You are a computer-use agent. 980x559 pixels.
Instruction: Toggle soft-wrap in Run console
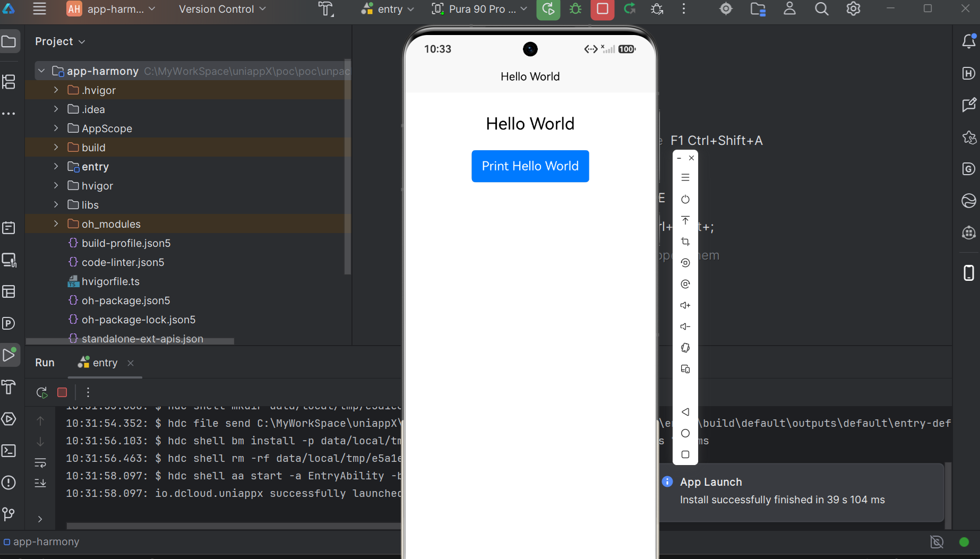(40, 463)
